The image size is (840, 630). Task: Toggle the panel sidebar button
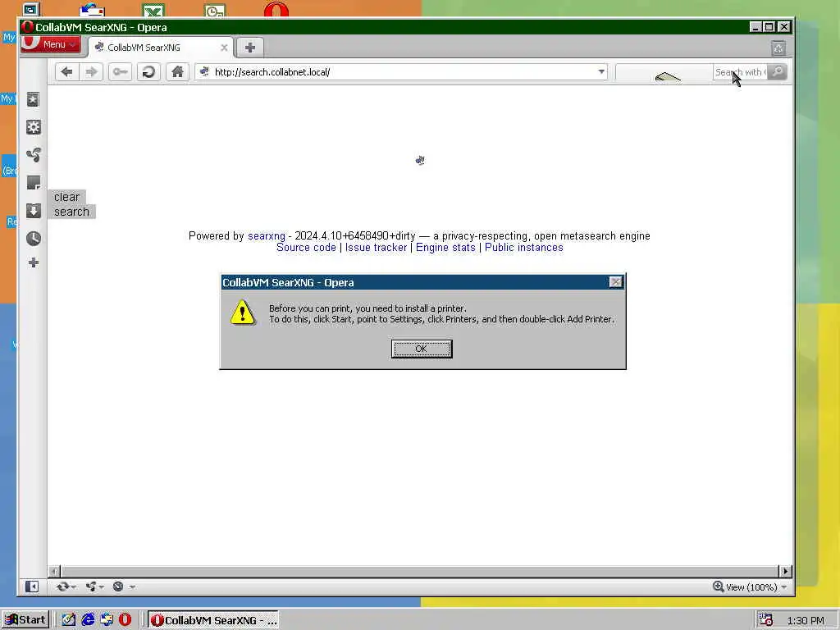point(32,587)
